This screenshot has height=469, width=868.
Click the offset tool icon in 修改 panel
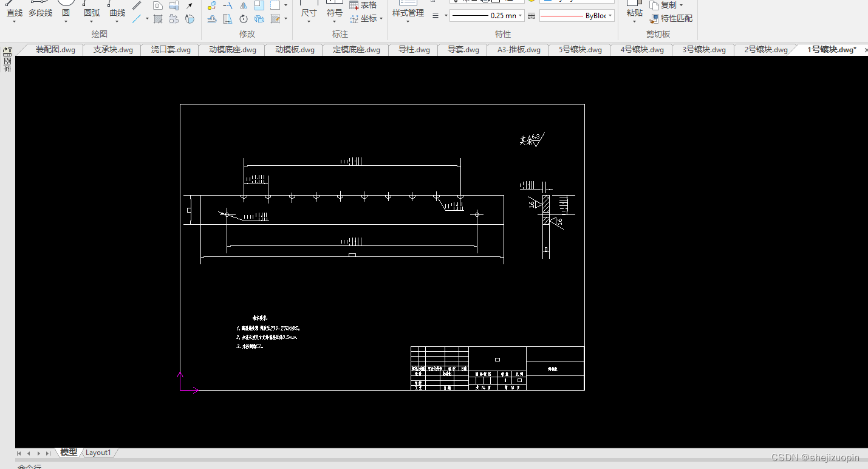coord(212,19)
